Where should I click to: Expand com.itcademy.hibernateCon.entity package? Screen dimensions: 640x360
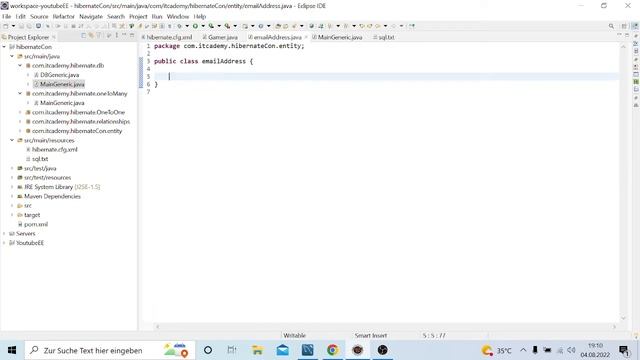tap(20, 131)
